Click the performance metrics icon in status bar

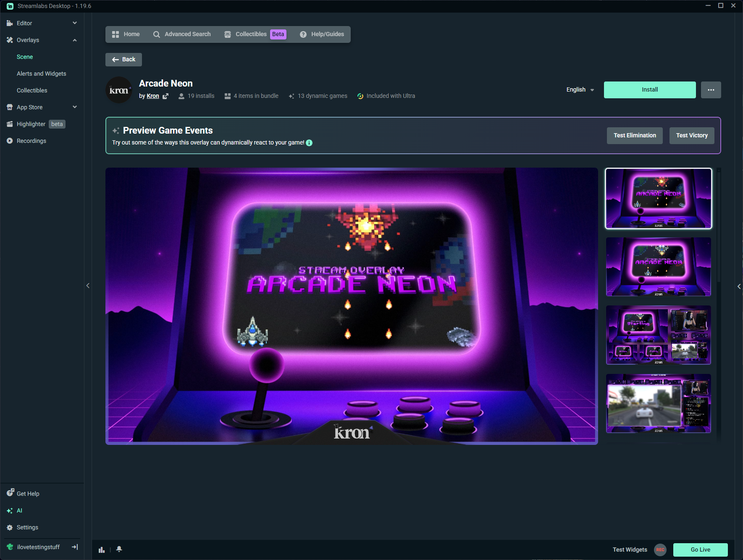coord(102,549)
